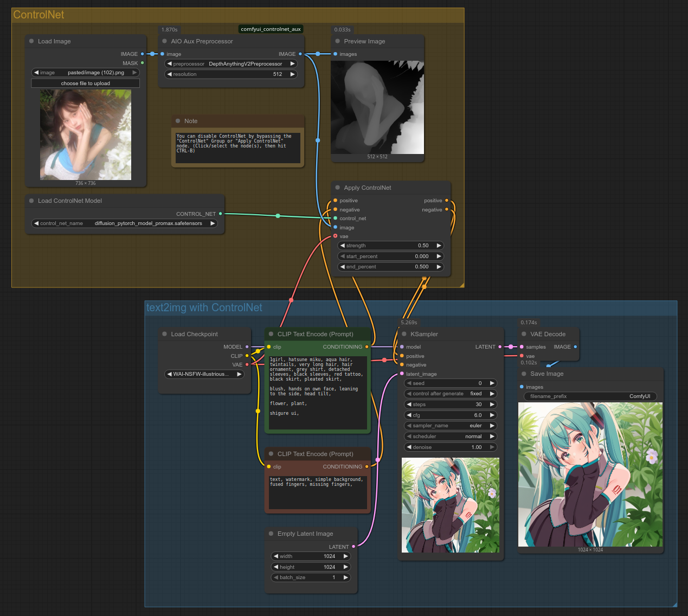Click the CONTROL_NET output socket

tap(220, 214)
